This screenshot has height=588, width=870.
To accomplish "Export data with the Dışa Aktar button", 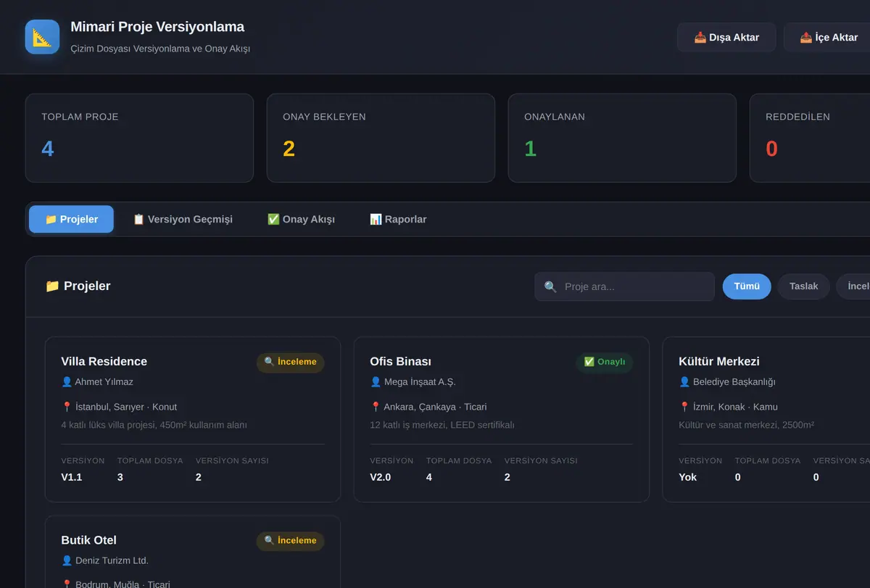I will point(726,37).
